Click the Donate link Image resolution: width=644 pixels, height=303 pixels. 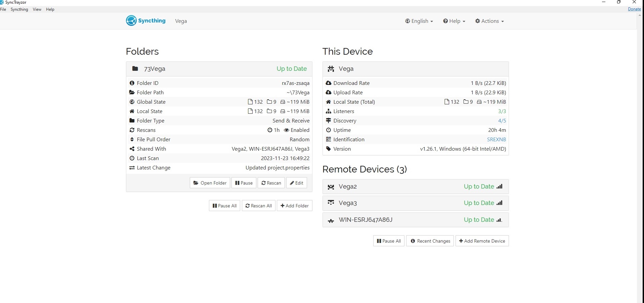coord(634,9)
